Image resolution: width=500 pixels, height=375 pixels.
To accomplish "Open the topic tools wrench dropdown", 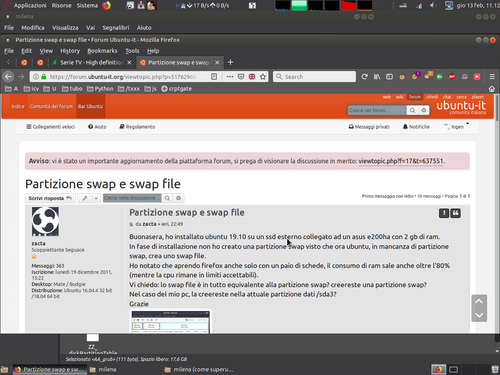I will click(89, 198).
